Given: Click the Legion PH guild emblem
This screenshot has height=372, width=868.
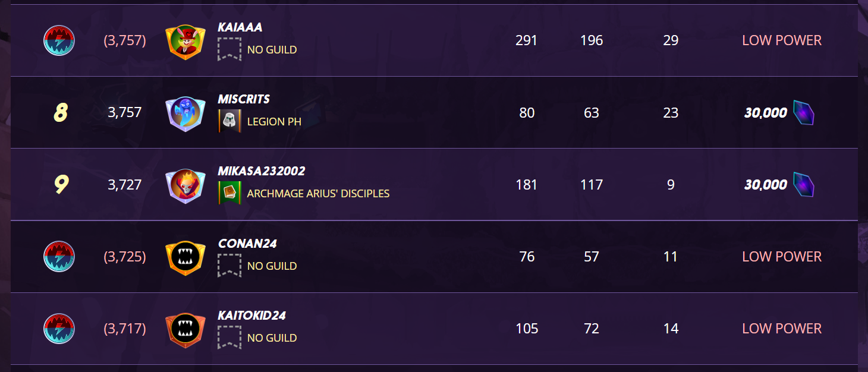Looking at the screenshot, I should click(229, 121).
